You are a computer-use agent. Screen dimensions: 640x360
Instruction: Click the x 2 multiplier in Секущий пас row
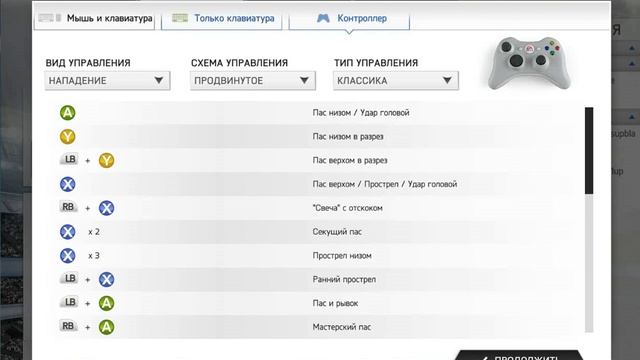click(x=94, y=232)
